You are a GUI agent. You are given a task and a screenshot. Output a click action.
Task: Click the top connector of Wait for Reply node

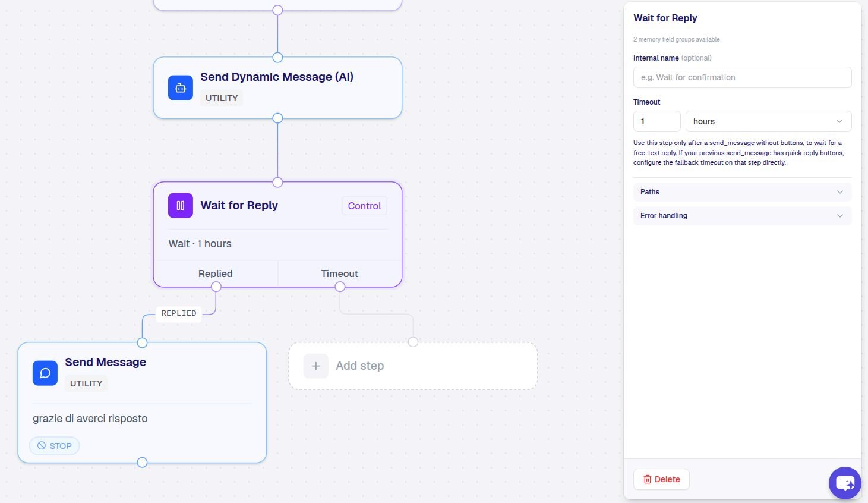277,182
